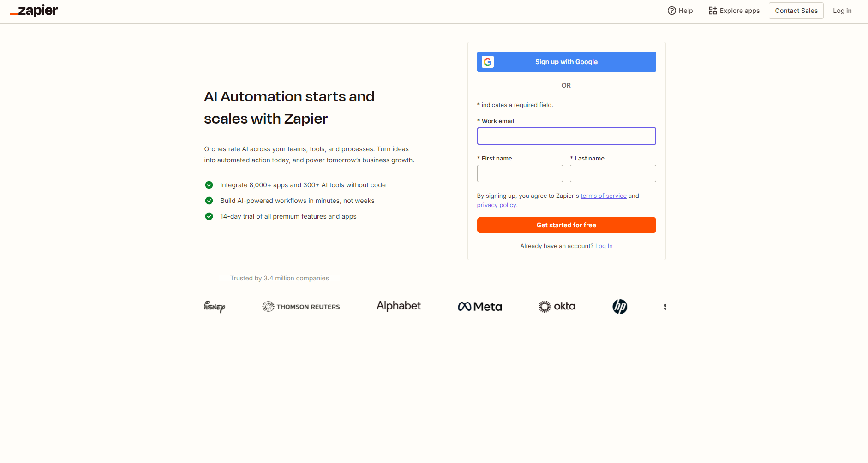Select the Last name input box
The width and height of the screenshot is (868, 463).
point(612,173)
